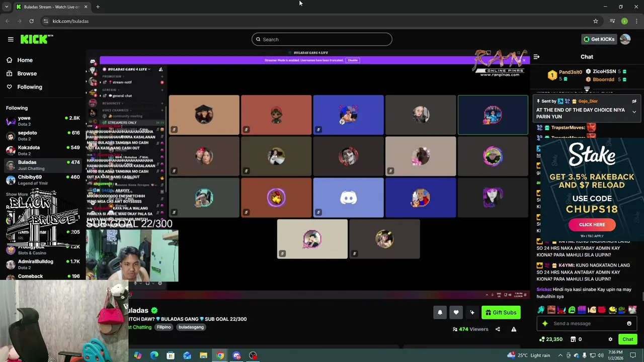Click the Filipino tag

pyautogui.click(x=164, y=327)
